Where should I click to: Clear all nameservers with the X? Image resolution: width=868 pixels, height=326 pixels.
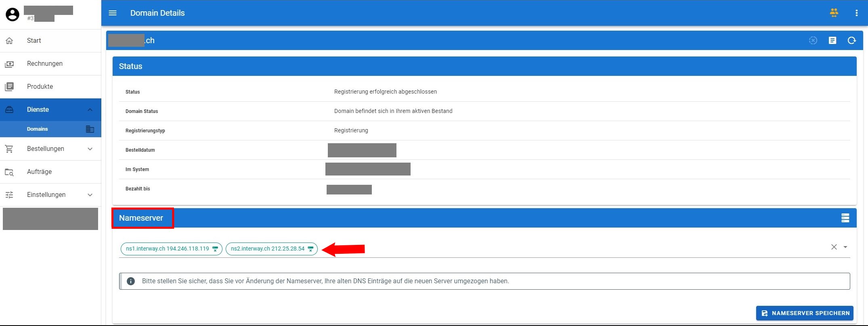pyautogui.click(x=834, y=247)
